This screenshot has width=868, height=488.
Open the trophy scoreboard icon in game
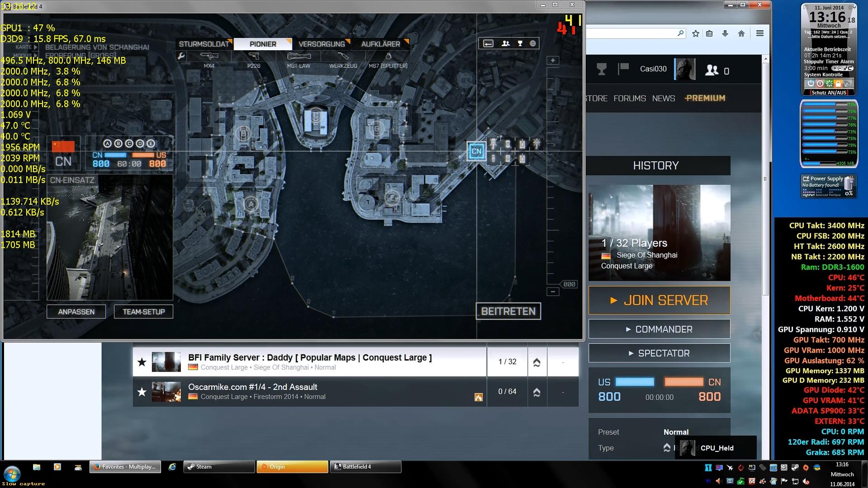(520, 43)
